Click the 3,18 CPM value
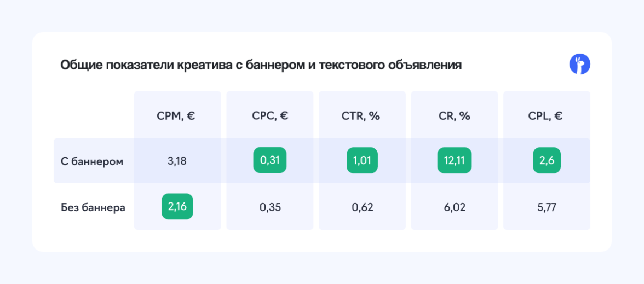This screenshot has width=644, height=284. [x=177, y=161]
